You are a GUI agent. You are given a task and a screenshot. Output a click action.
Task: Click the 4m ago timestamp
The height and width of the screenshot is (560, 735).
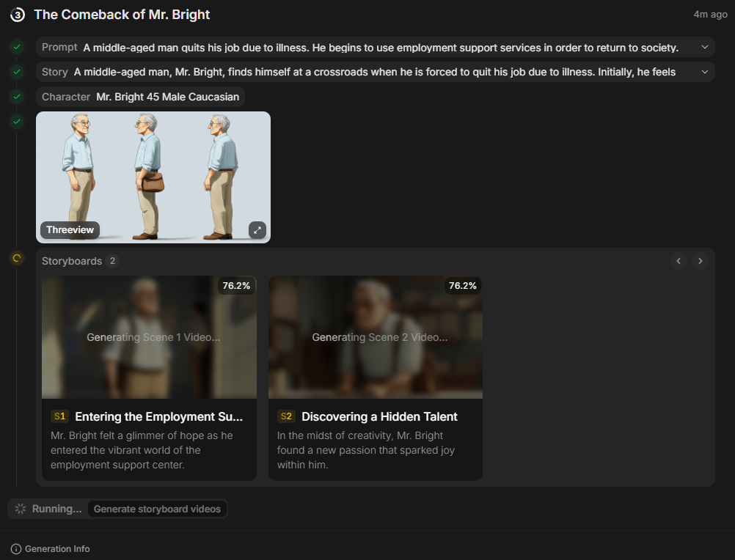tap(710, 15)
